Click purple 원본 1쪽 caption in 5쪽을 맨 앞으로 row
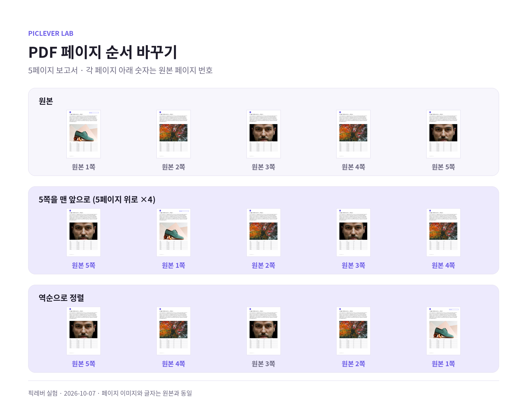This screenshot has width=527, height=420. [173, 265]
